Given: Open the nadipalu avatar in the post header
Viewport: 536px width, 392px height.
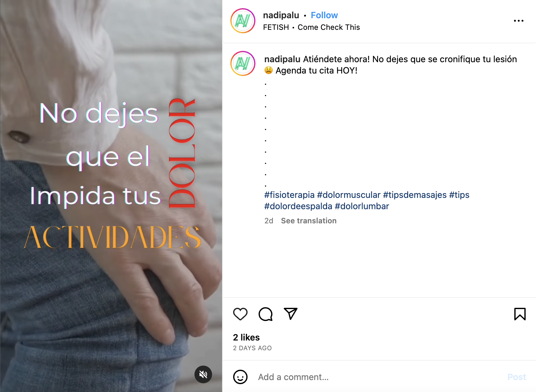Looking at the screenshot, I should (243, 21).
